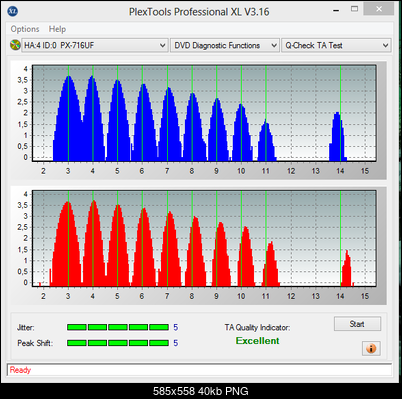Image resolution: width=402 pixels, height=399 pixels.
Task: Click the Jitter label
Action: 26,328
